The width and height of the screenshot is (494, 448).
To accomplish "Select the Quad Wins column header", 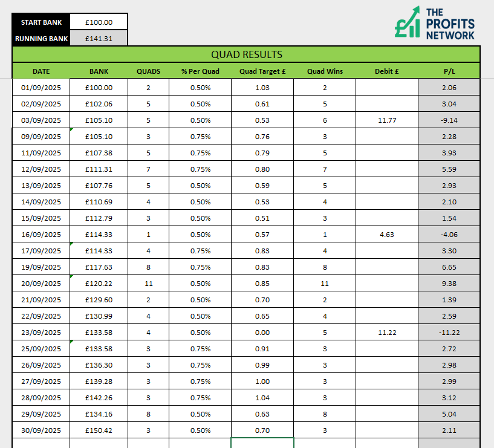I will coord(325,71).
